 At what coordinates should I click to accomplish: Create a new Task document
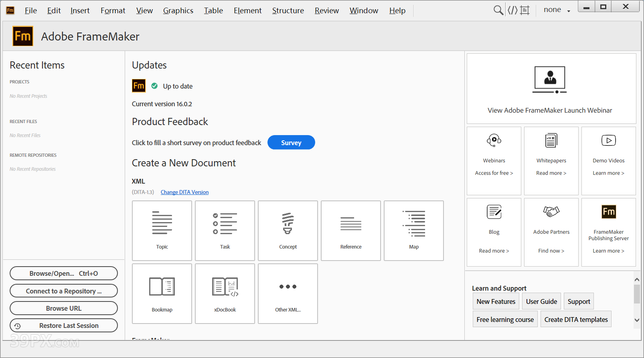pos(225,231)
